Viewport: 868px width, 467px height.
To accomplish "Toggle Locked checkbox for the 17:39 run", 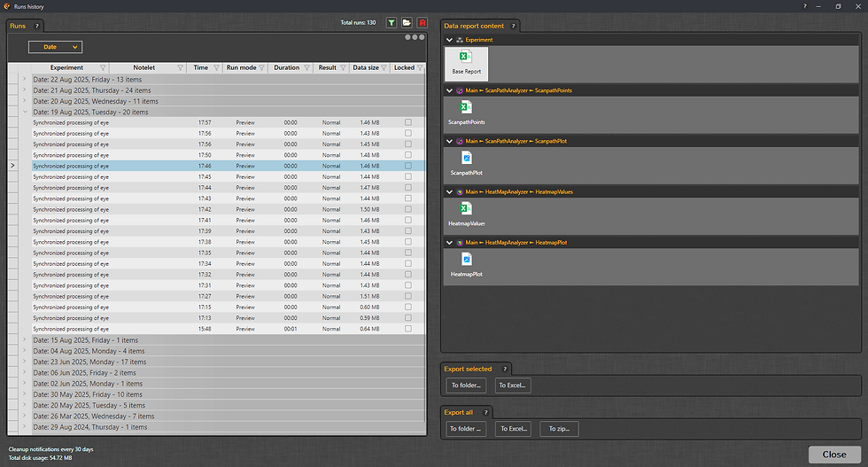I will coord(408,231).
